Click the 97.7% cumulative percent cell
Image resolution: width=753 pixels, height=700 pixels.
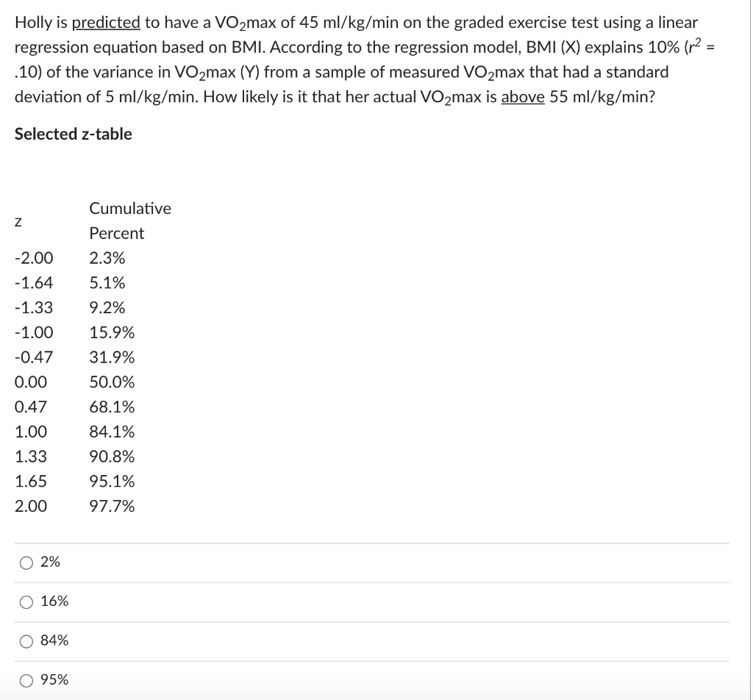pyautogui.click(x=112, y=506)
